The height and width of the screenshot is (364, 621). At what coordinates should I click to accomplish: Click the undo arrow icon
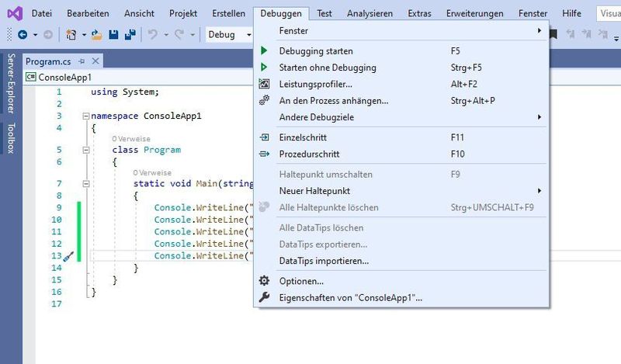152,35
